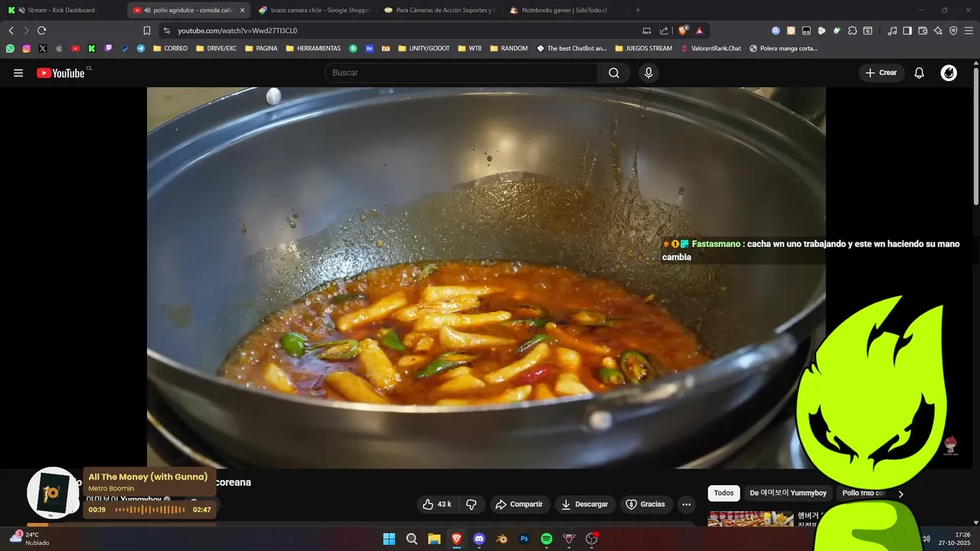Viewport: 980px width, 551px height.
Task: Click the page vertical scrollbar
Action: tap(975, 135)
